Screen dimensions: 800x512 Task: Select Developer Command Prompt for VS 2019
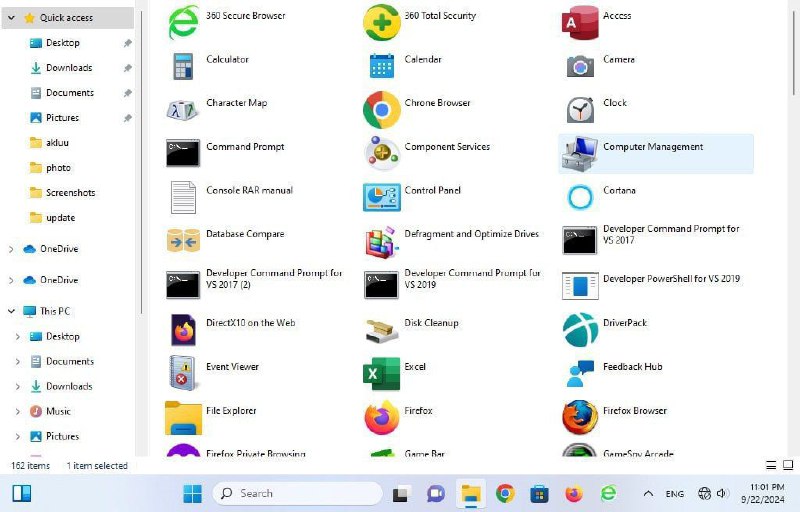(452, 285)
